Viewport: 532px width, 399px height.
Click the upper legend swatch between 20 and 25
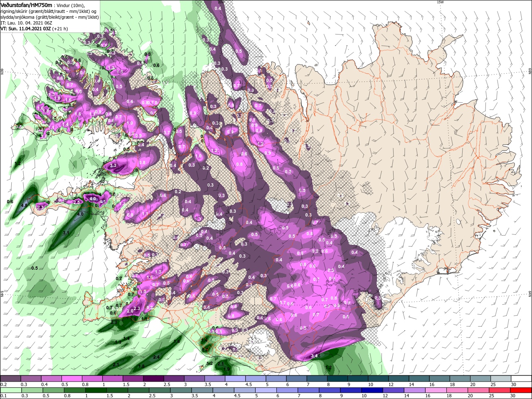click(480, 379)
